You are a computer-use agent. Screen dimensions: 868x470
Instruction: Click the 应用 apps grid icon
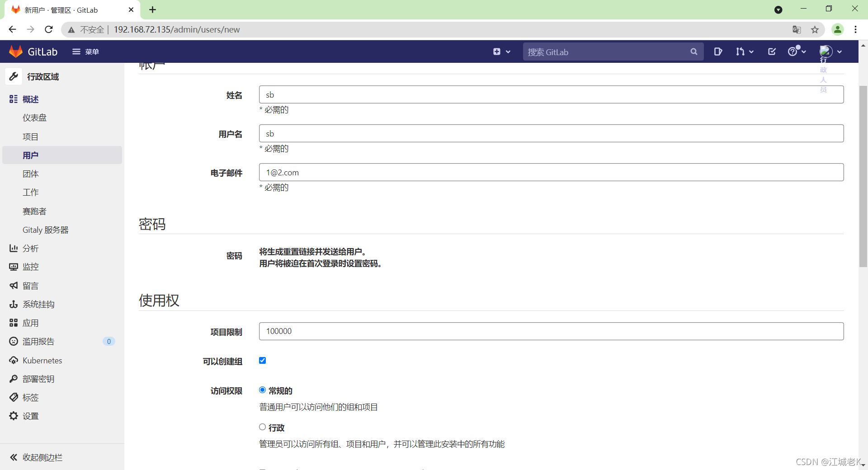tap(14, 323)
